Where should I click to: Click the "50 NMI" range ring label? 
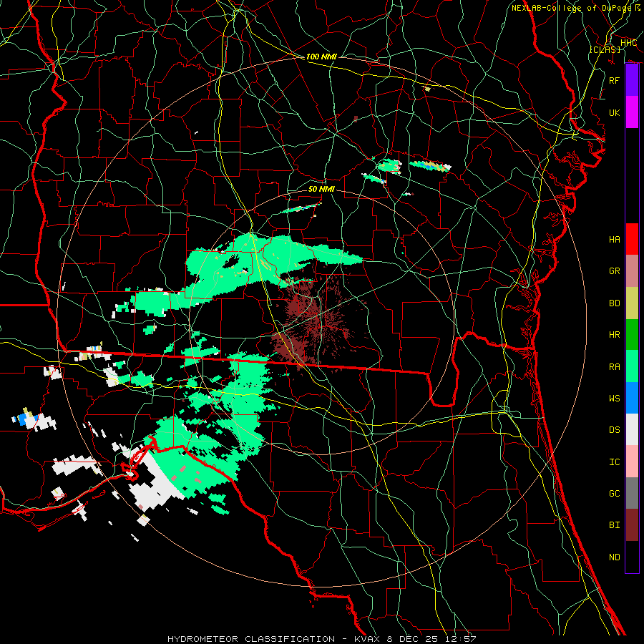click(321, 189)
